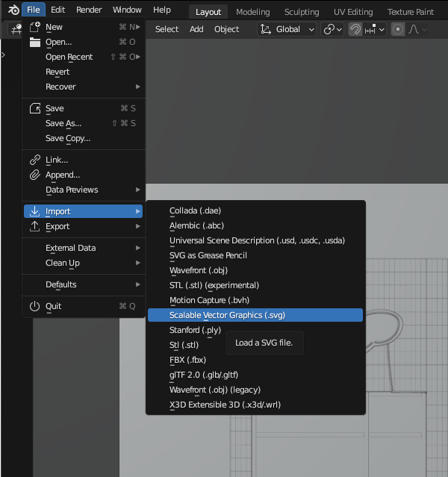The image size is (448, 477).
Task: Toggle proportional editing
Action: tap(398, 29)
